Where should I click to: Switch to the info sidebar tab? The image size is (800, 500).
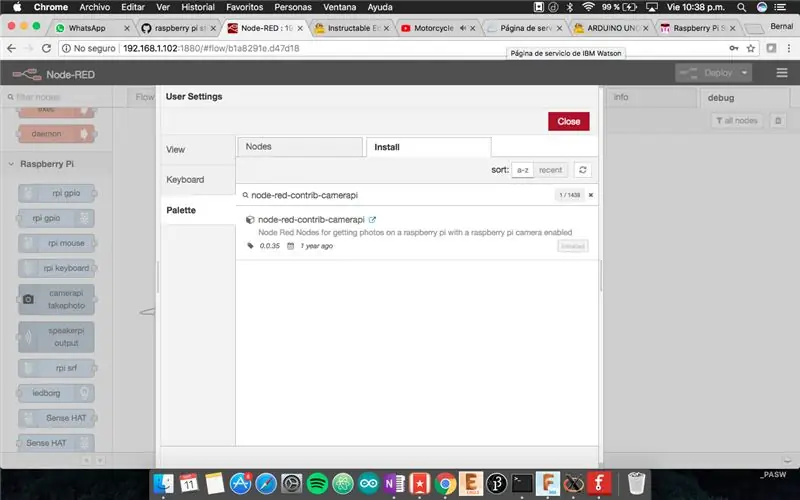[651, 97]
